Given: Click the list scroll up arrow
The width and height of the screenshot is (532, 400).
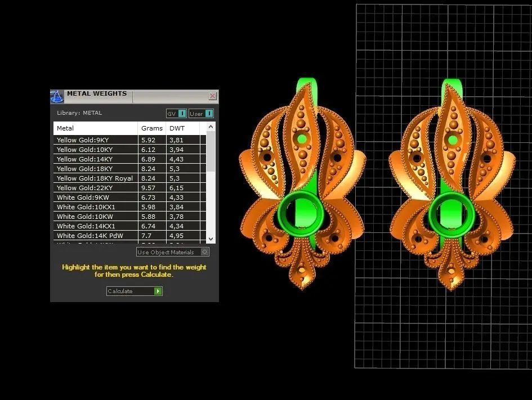Looking at the screenshot, I should pyautogui.click(x=211, y=127).
